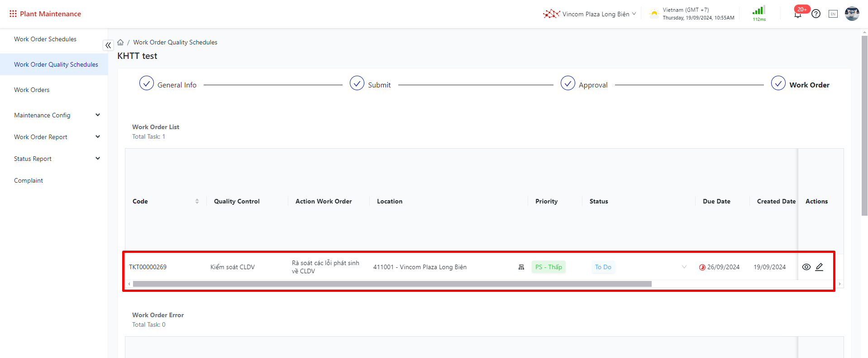
Task: Click the home breadcrumb icon
Action: click(x=120, y=42)
